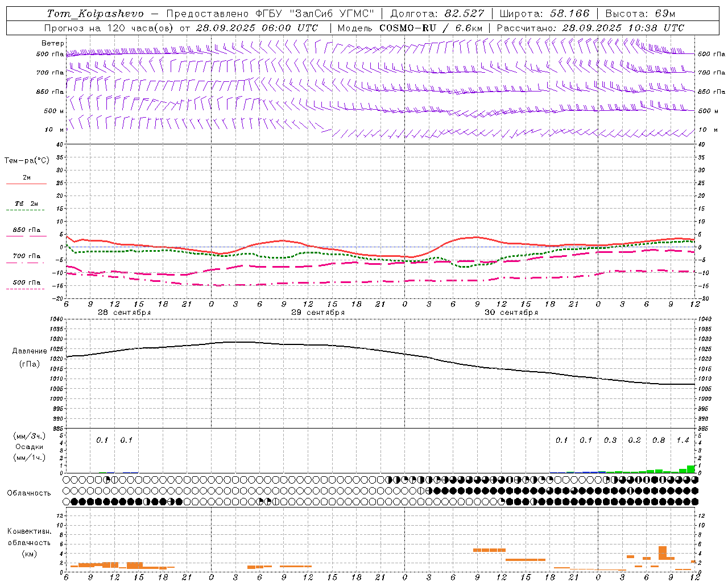Viewport: 728px width, 582px height.
Task: Click the tallest green precipitation bar
Action: 691,469
